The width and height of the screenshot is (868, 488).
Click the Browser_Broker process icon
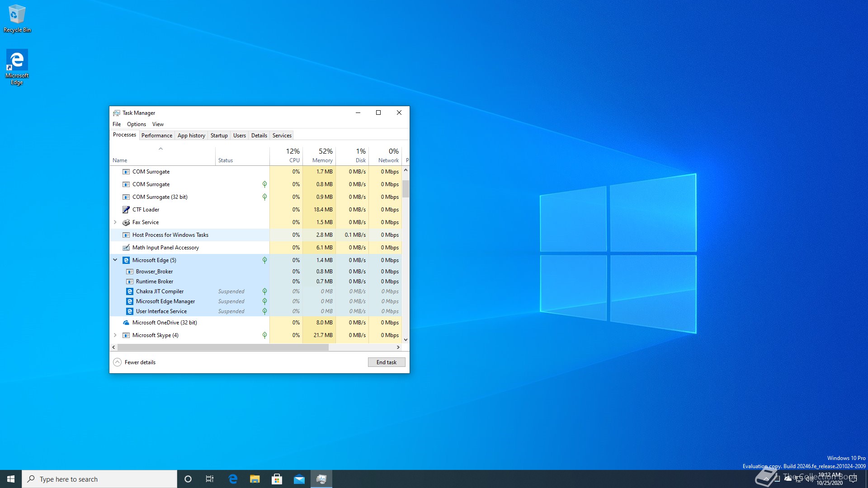[130, 272]
